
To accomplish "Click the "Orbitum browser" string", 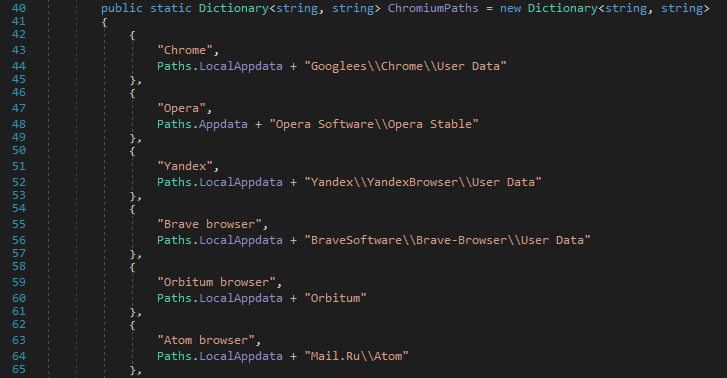I will pos(216,282).
